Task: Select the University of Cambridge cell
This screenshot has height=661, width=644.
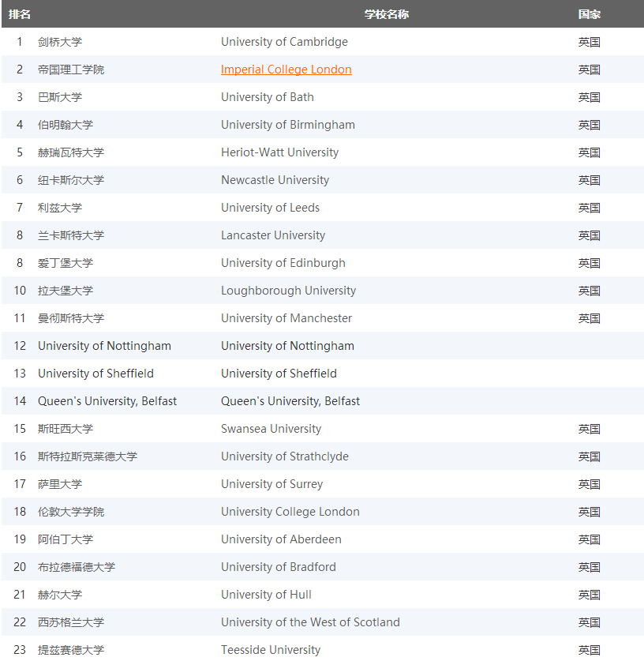Action: (x=284, y=42)
